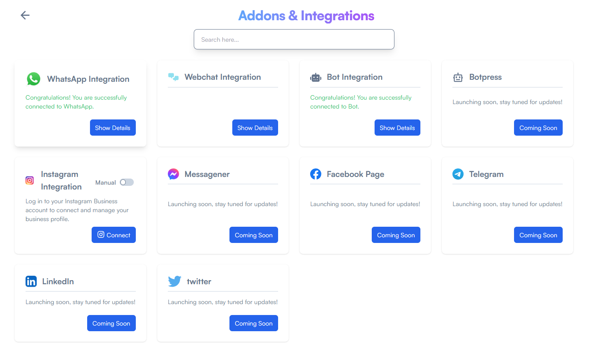Click the Facebook Page logo icon
This screenshot has height=364, width=602.
point(316,174)
